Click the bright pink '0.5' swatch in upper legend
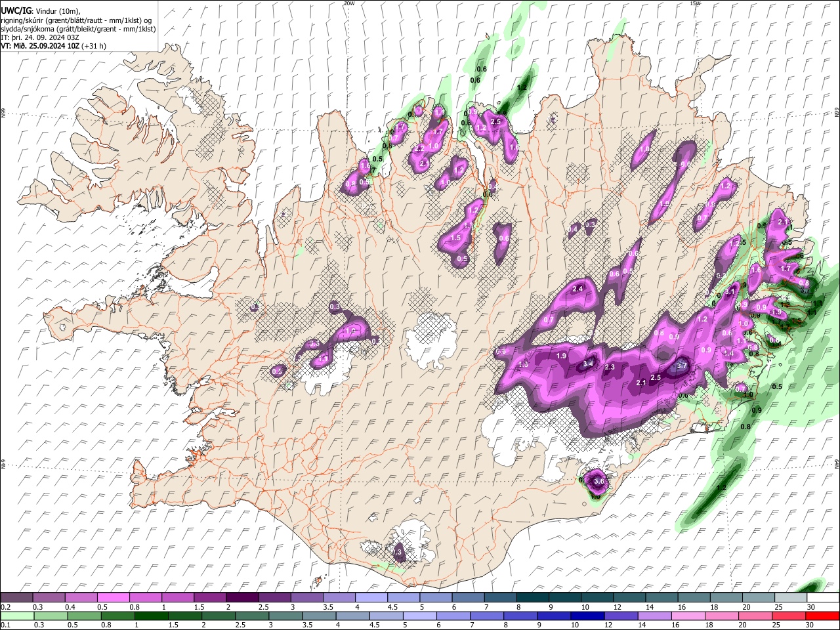 [114, 597]
